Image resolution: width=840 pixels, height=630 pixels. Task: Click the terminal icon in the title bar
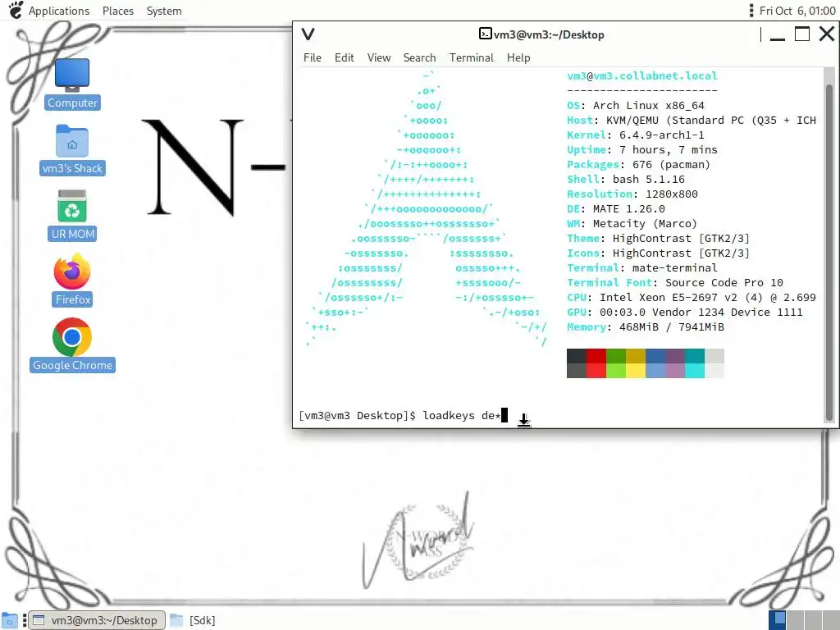coord(485,34)
